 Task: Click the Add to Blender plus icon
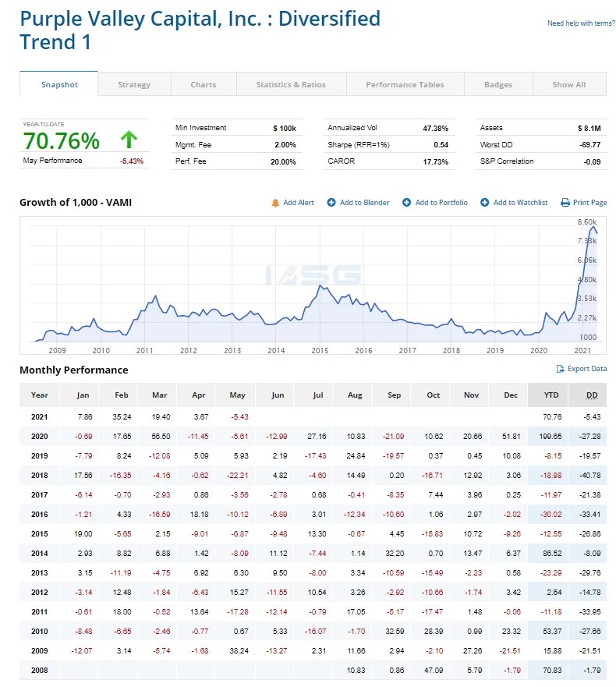pos(331,203)
